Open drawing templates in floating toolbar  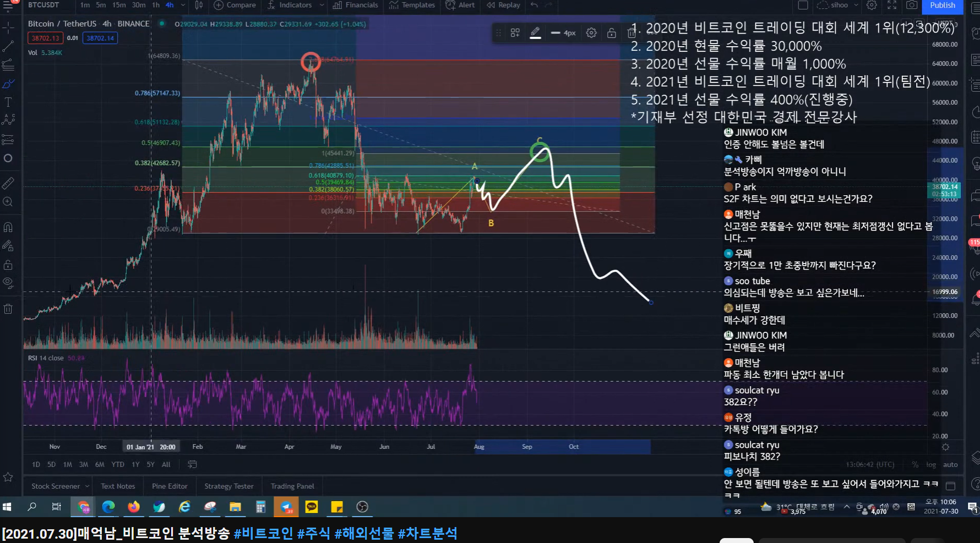515,33
